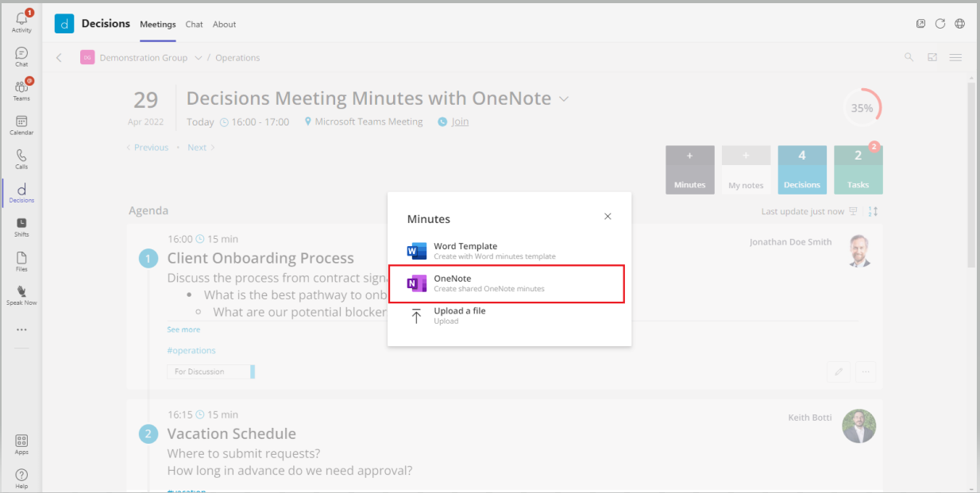Open the Calendar from the left rail
The width and height of the screenshot is (980, 493).
coord(21,123)
